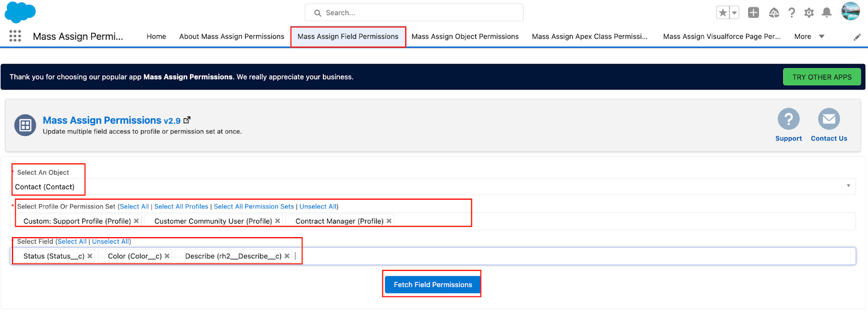The height and width of the screenshot is (324, 868).
Task: Remove the Describe (rh2__Describe__c) field chip
Action: pos(287,256)
